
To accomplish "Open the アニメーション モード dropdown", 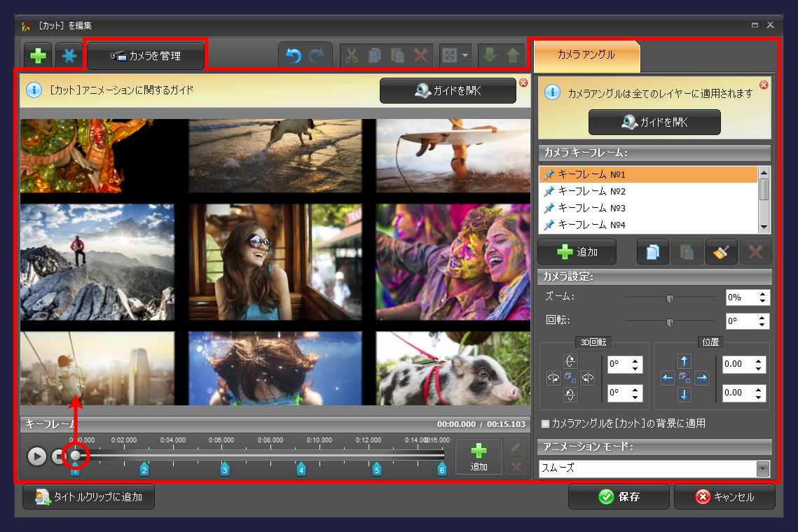I will tap(763, 468).
